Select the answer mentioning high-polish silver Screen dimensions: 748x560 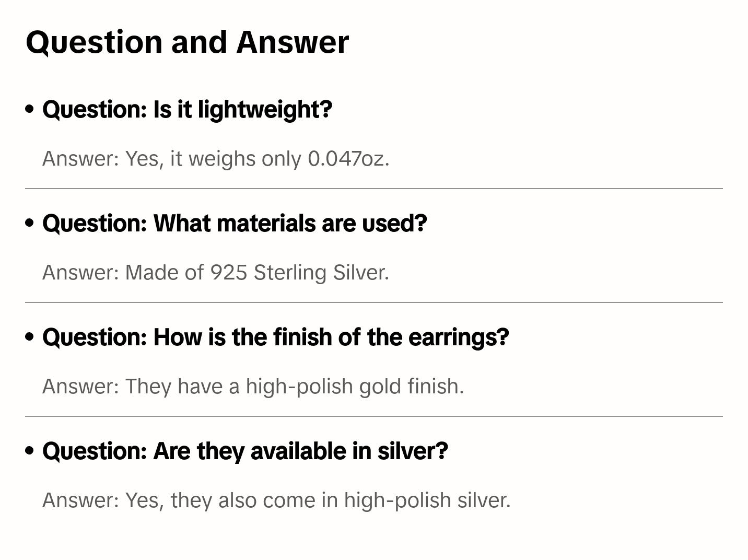276,500
